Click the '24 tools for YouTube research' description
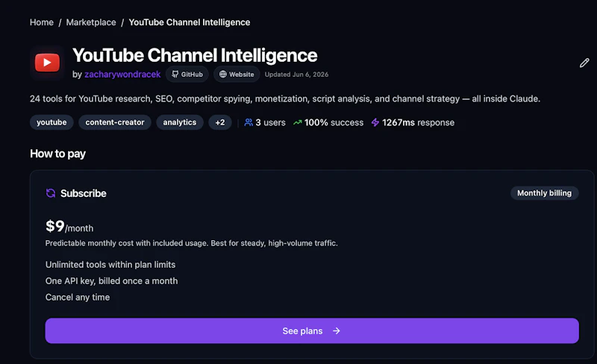The image size is (597, 364). (x=285, y=98)
